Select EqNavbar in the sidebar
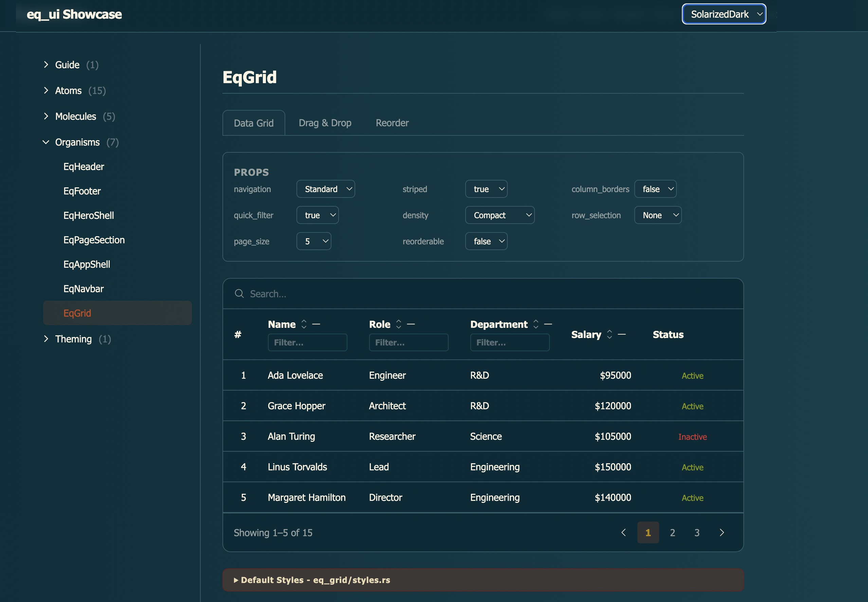The image size is (868, 602). (x=84, y=288)
